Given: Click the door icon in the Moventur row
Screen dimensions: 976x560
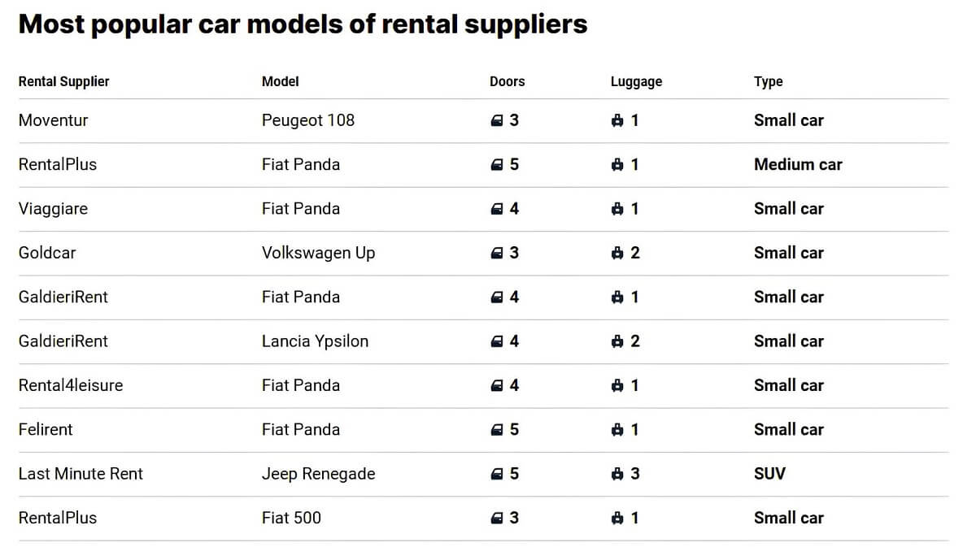Looking at the screenshot, I should click(497, 120).
